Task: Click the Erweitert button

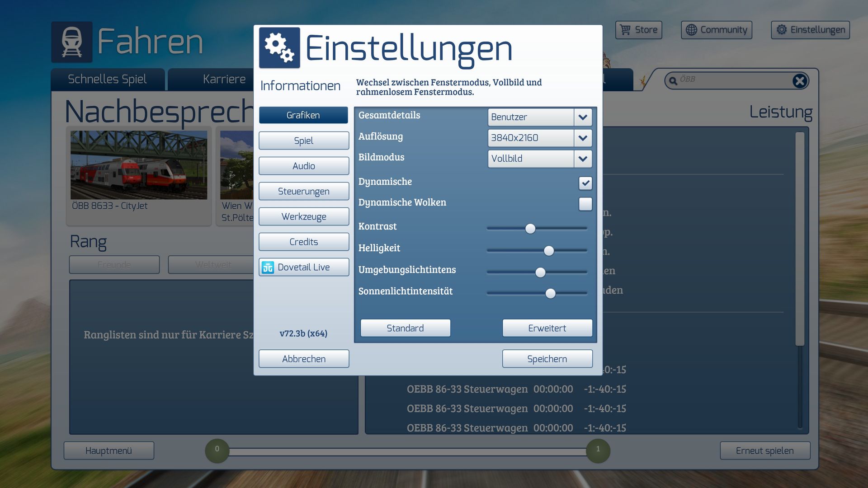Action: coord(547,328)
